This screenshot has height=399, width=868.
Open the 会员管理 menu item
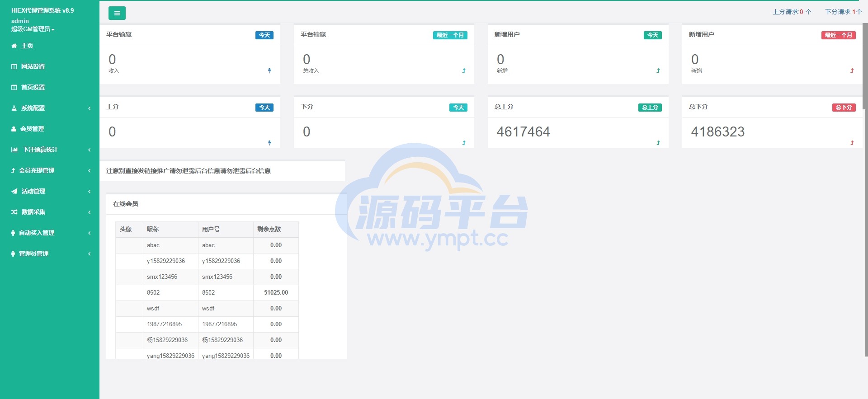tap(50, 129)
